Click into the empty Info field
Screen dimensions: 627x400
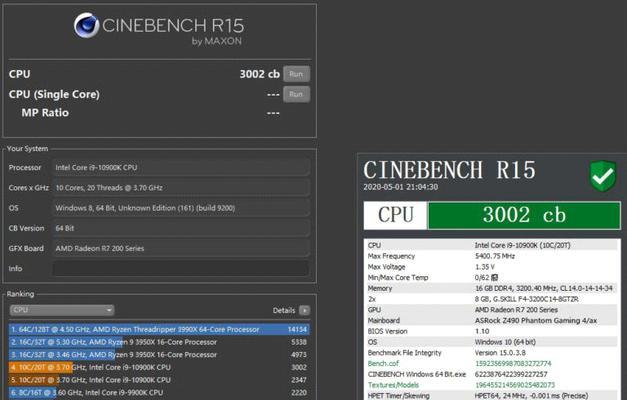tap(181, 268)
